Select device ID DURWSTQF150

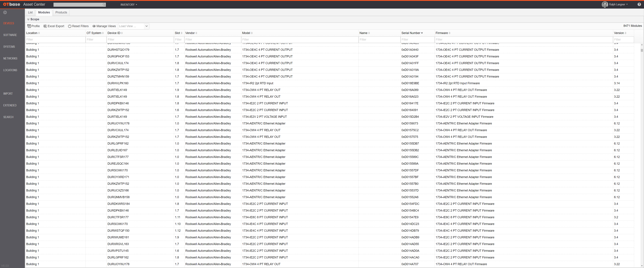118,230
